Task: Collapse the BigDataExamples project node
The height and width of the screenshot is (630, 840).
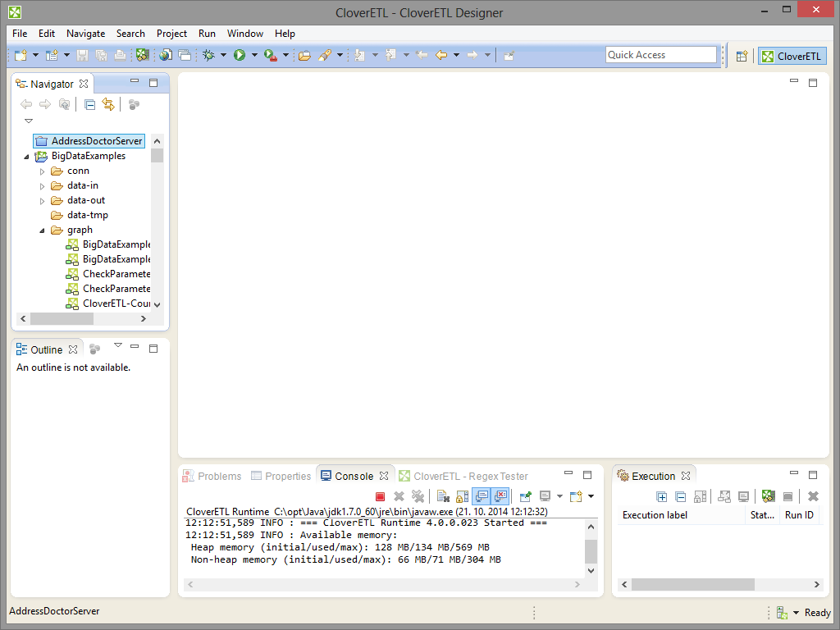Action: [x=26, y=157]
